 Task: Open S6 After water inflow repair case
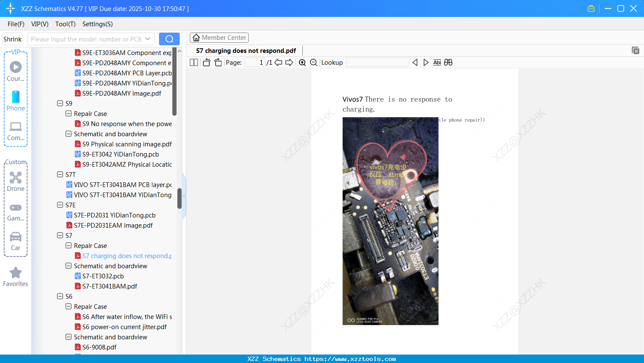coord(123,316)
